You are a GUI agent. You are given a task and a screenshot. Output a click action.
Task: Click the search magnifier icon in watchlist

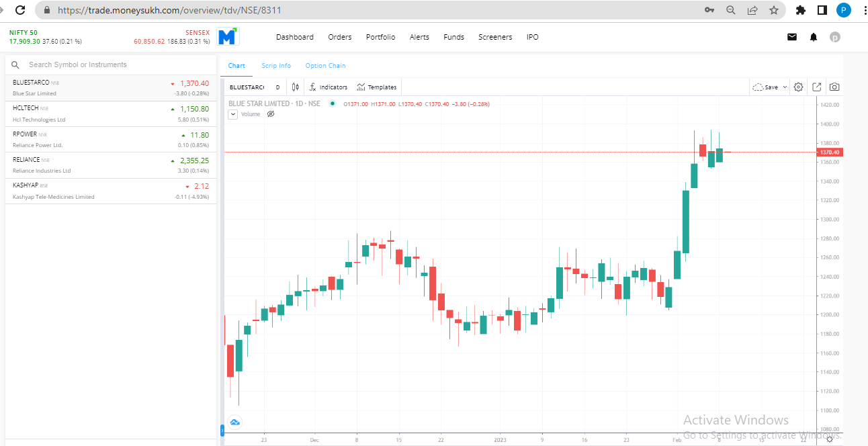[15, 64]
